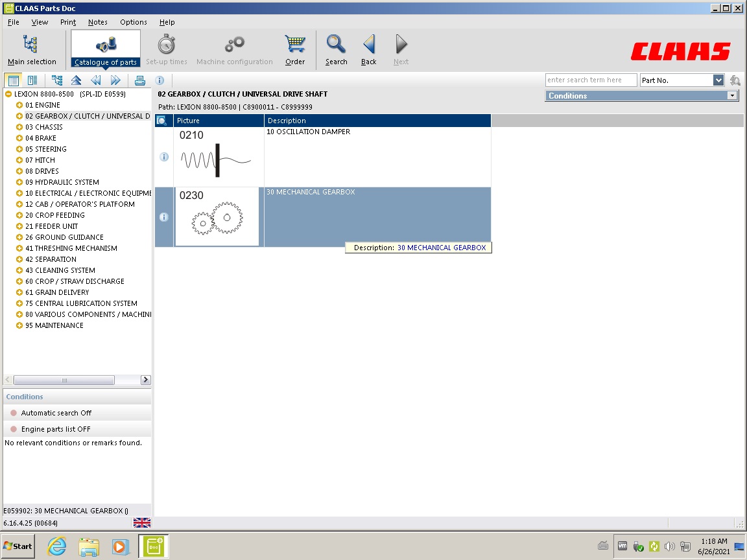
Task: Select 20 CROP FEEDING tree item
Action: pos(54,215)
